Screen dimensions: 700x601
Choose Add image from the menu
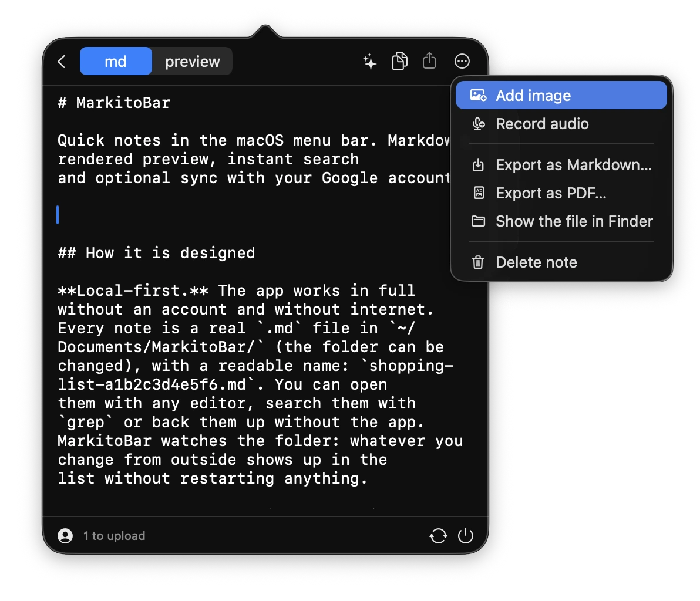pyautogui.click(x=561, y=96)
